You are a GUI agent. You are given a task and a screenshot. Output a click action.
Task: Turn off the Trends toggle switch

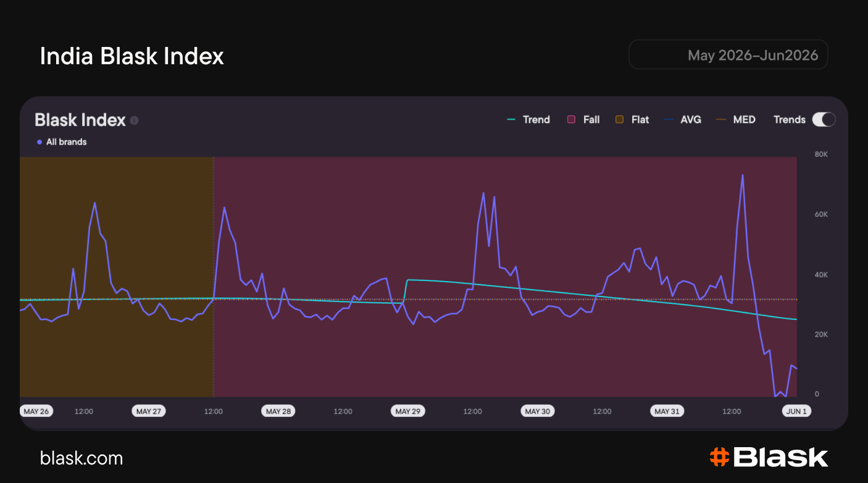coord(824,120)
